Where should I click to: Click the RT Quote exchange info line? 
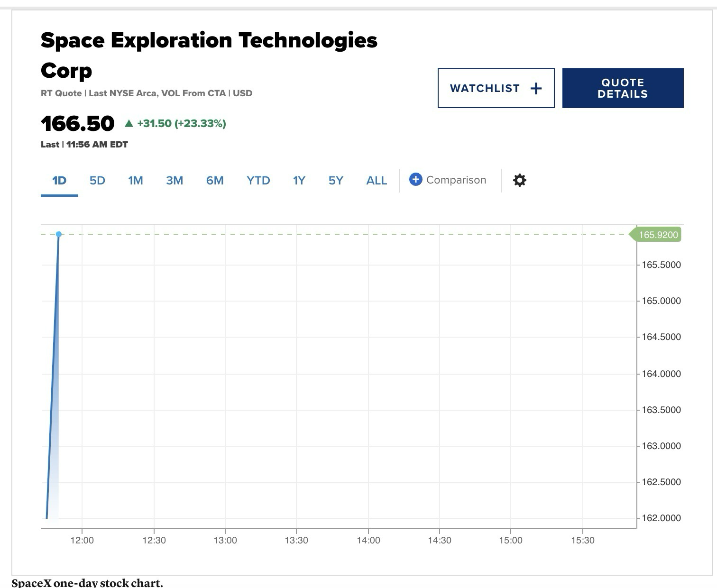[147, 93]
